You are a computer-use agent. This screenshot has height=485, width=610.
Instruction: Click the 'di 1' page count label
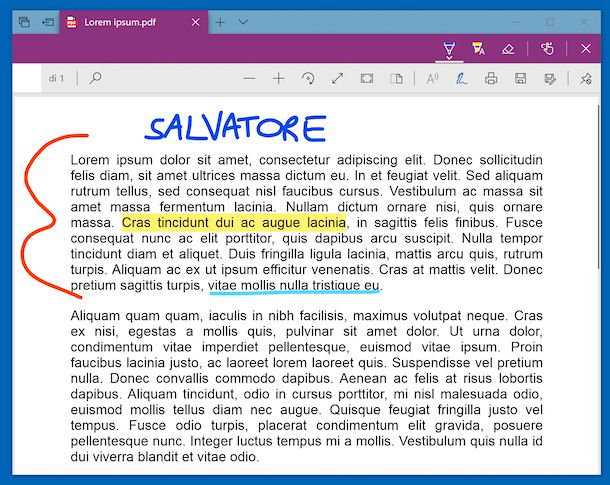[x=56, y=79]
